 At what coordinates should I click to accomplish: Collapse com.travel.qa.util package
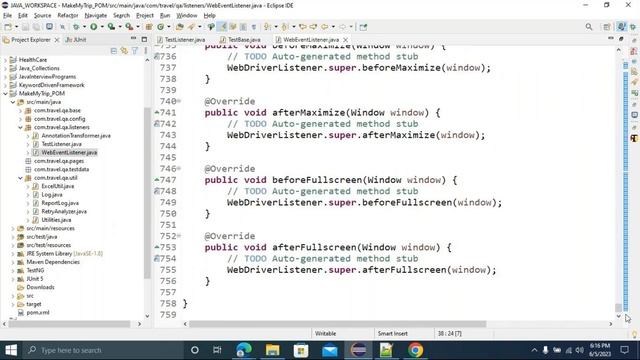[x=20, y=178]
